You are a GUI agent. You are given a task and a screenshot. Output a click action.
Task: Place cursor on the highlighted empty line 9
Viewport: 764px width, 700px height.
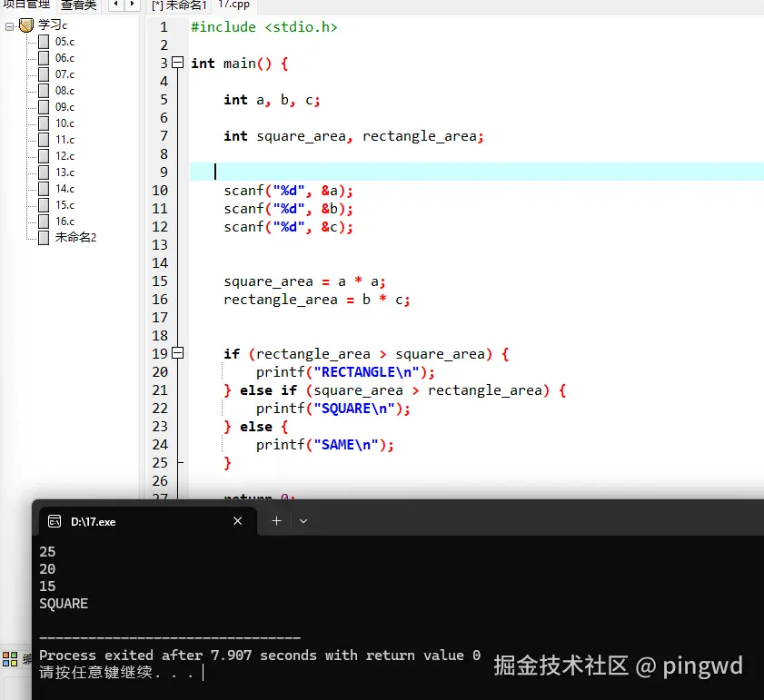tap(477, 172)
